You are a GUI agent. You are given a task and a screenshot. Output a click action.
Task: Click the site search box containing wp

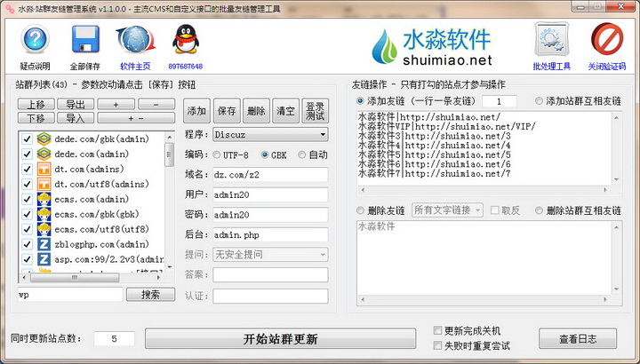pyautogui.click(x=70, y=294)
